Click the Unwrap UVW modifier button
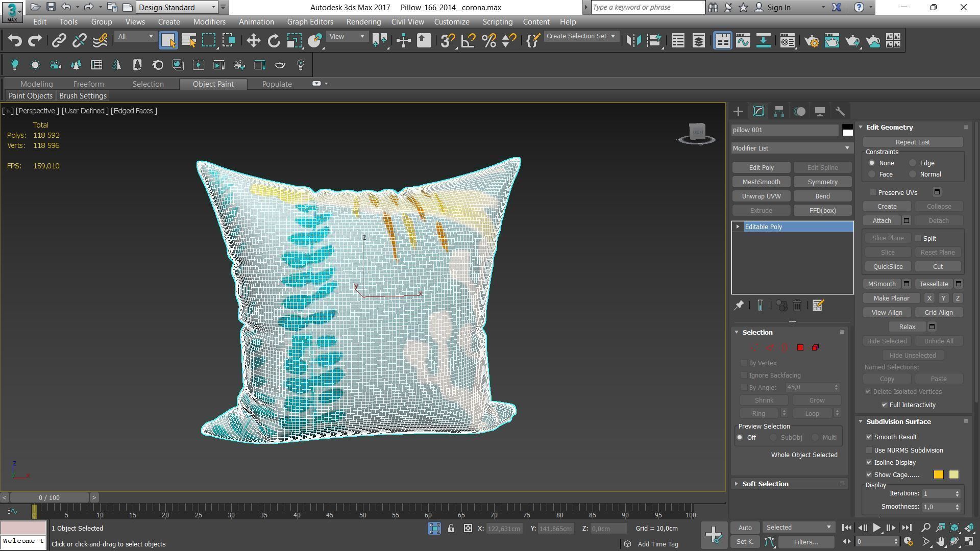 (761, 196)
